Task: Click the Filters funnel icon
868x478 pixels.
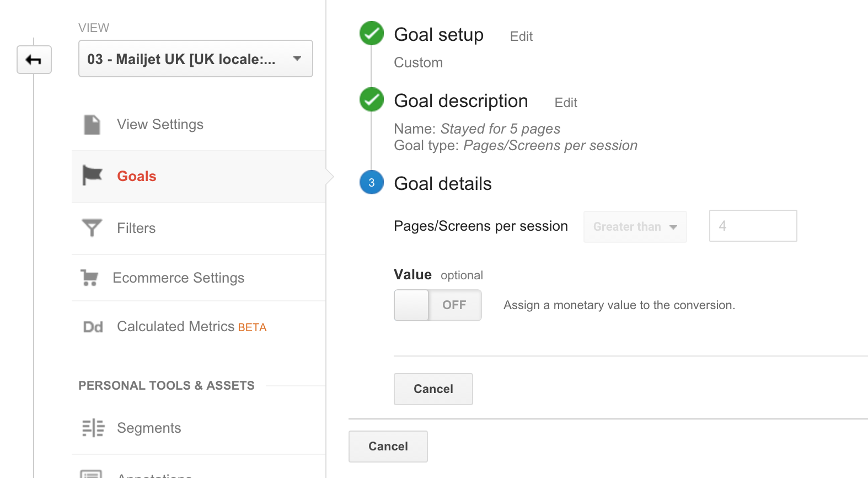Action: tap(92, 227)
